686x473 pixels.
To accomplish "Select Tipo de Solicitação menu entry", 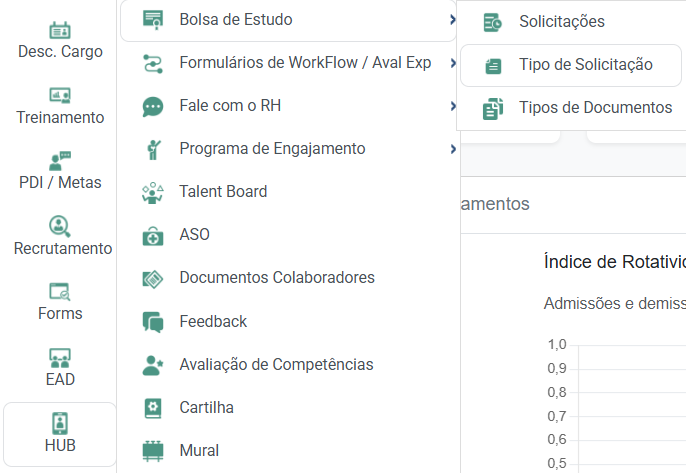I will [x=585, y=65].
